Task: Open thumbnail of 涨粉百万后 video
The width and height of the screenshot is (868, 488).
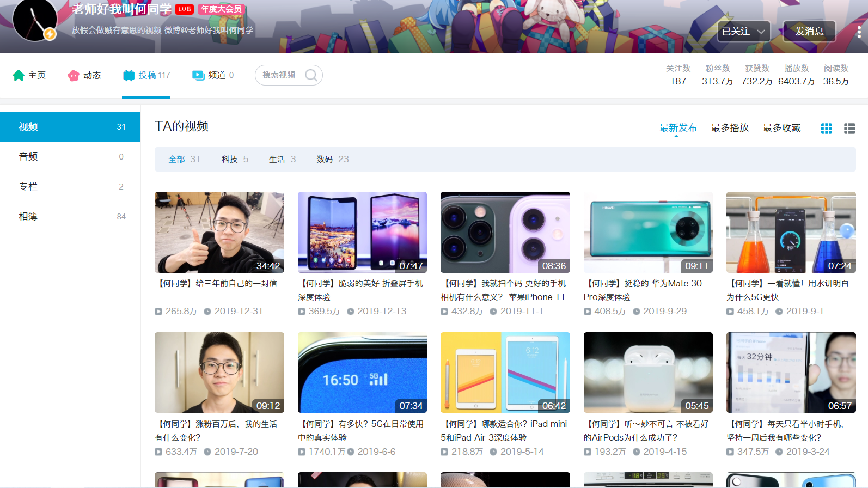Action: point(219,373)
